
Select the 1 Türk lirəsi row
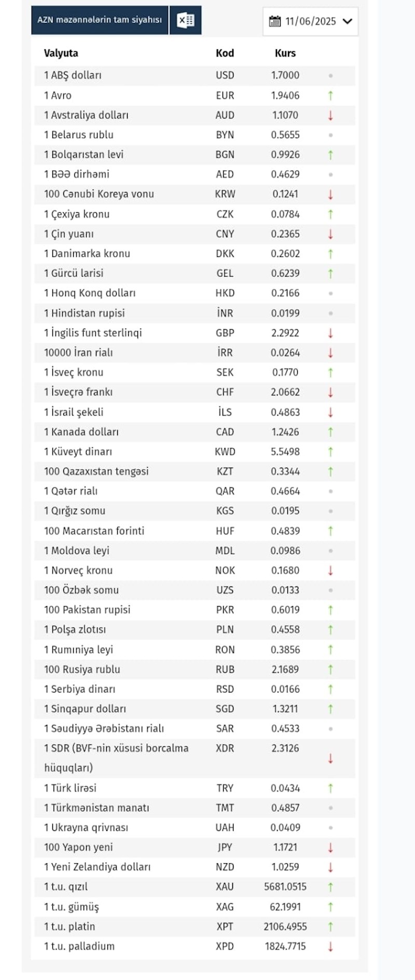tap(195, 788)
